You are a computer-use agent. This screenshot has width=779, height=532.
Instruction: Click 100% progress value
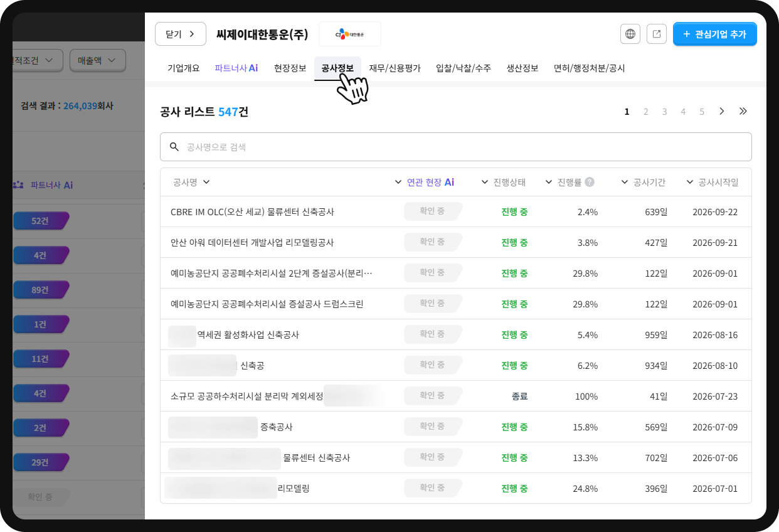coord(586,396)
